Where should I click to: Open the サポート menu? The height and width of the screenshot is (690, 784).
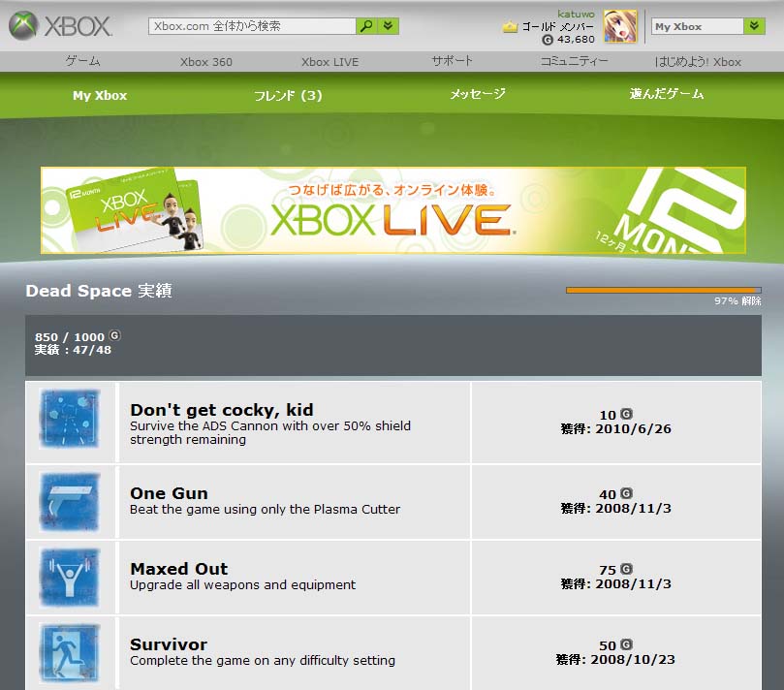point(452,61)
